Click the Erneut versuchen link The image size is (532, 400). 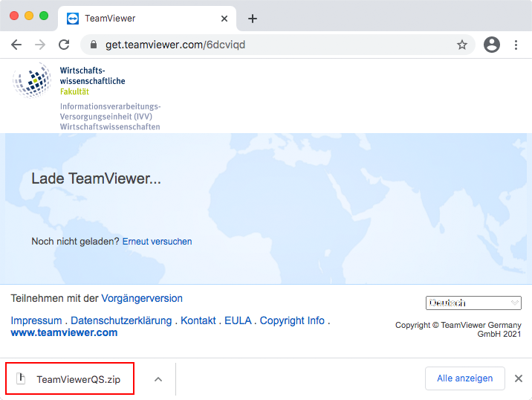point(157,242)
